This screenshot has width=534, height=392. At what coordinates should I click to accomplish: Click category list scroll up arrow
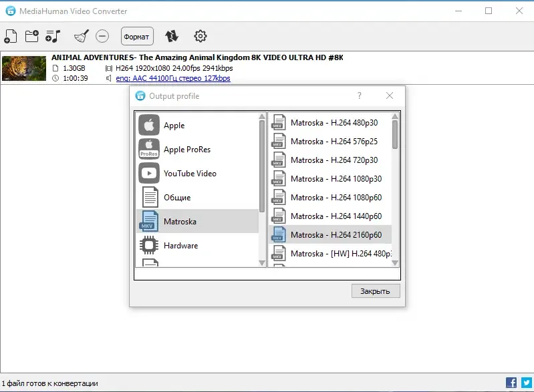click(x=262, y=116)
